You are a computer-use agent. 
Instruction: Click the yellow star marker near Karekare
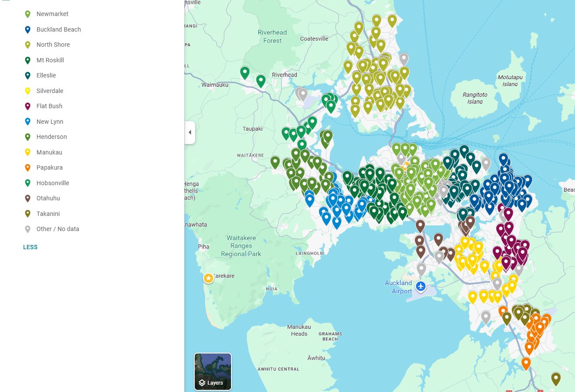[209, 278]
